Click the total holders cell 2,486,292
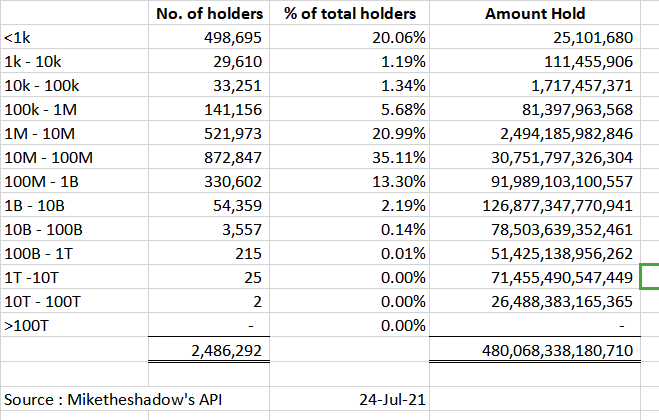Screen dimensions: 659x420 tap(209, 349)
